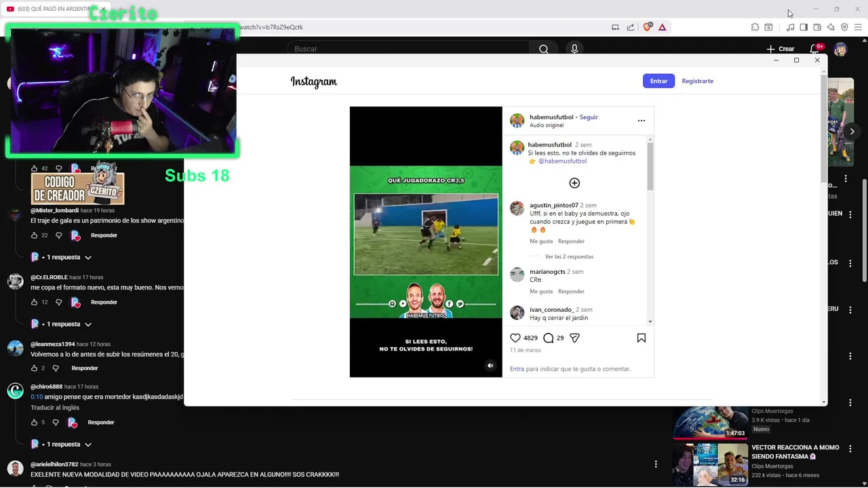The width and height of the screenshot is (868, 488).
Task: Open the @habemusfutbol mention link in caption
Action: [562, 161]
